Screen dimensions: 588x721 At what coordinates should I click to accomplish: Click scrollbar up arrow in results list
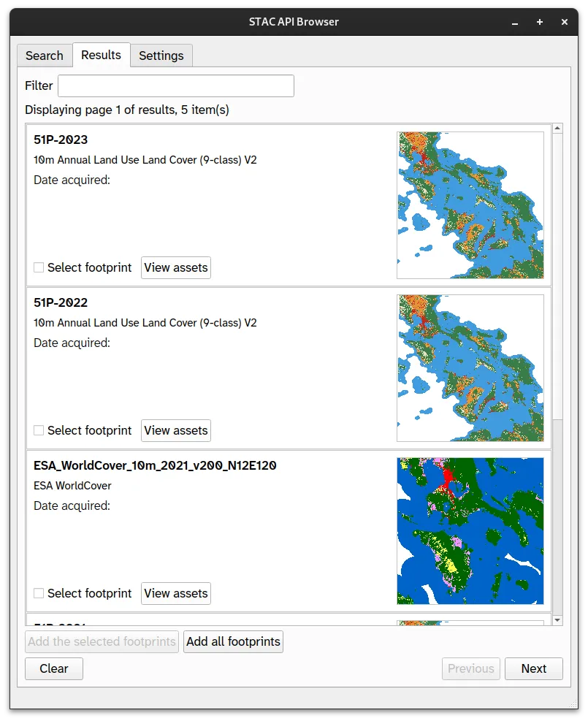(x=558, y=129)
